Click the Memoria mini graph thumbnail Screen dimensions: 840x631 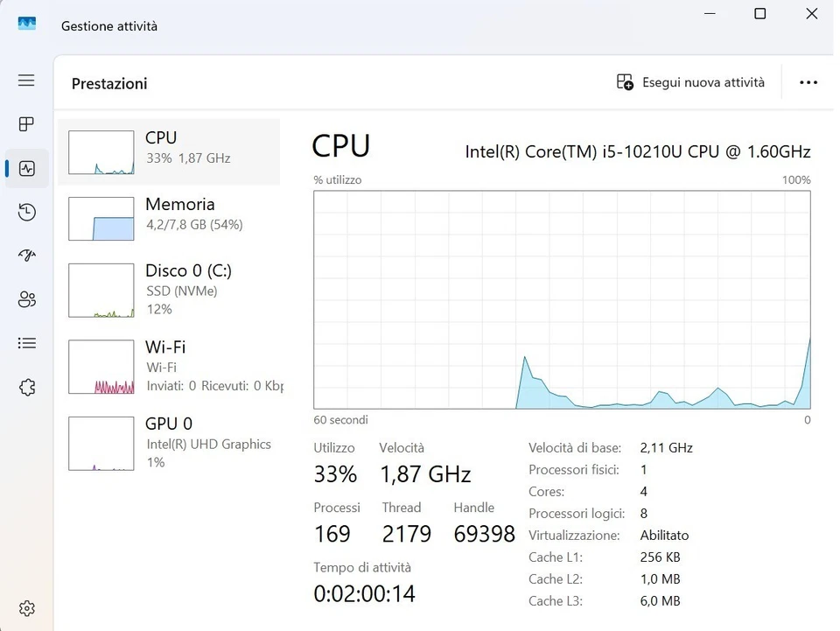tap(101, 219)
